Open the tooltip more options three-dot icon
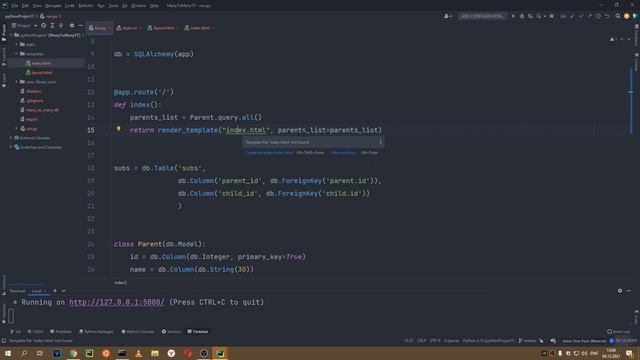Image resolution: width=640 pixels, height=360 pixels. [380, 142]
